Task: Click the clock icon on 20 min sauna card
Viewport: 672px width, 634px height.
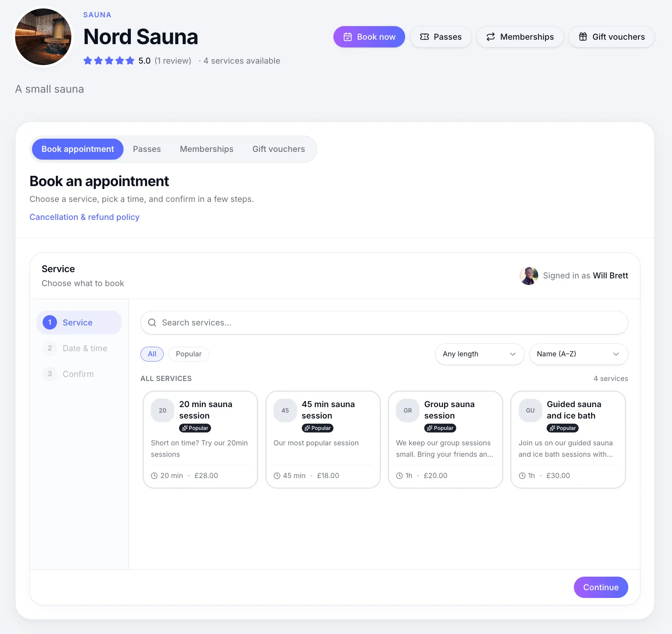Action: pyautogui.click(x=154, y=475)
